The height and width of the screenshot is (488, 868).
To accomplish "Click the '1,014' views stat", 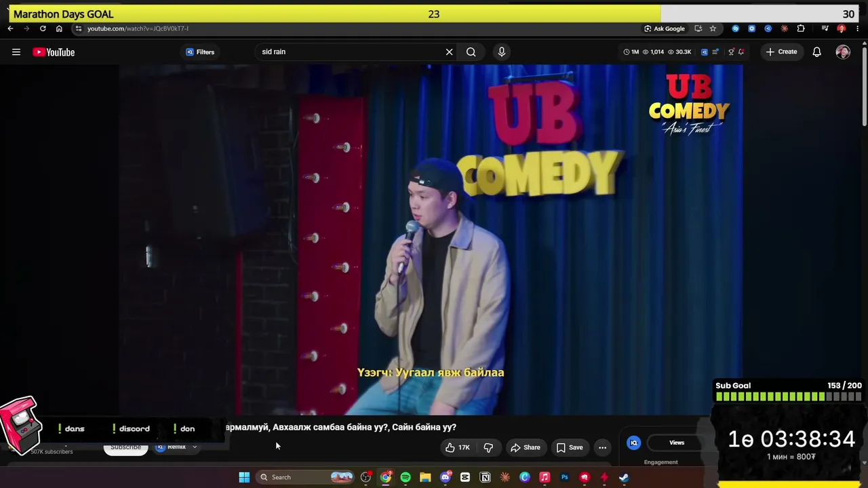I will point(653,52).
